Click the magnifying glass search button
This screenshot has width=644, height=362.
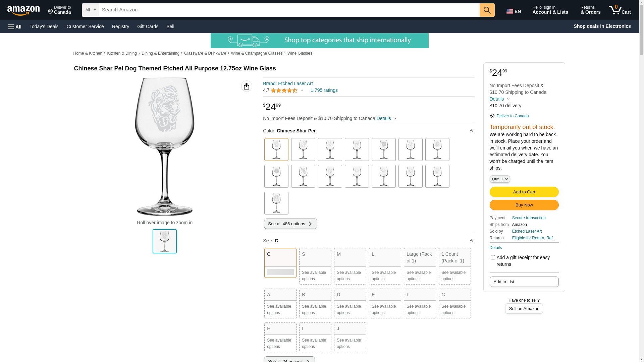click(x=487, y=10)
